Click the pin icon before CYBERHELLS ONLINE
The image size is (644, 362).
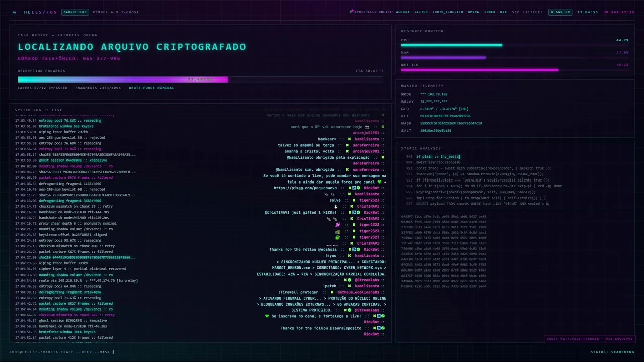pos(351,12)
